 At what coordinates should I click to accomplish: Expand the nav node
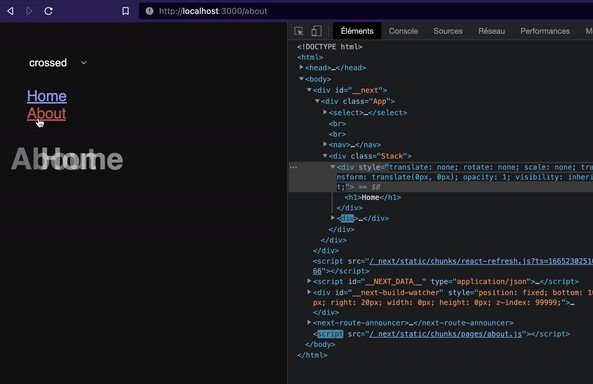click(x=325, y=144)
